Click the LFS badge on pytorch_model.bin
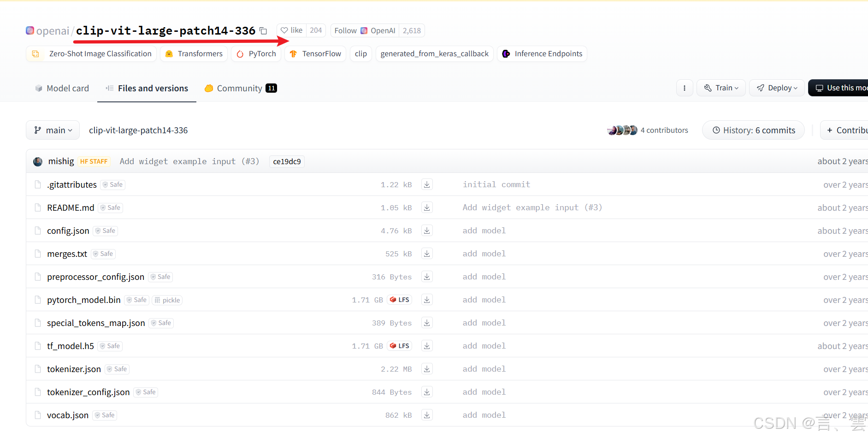 tap(399, 300)
